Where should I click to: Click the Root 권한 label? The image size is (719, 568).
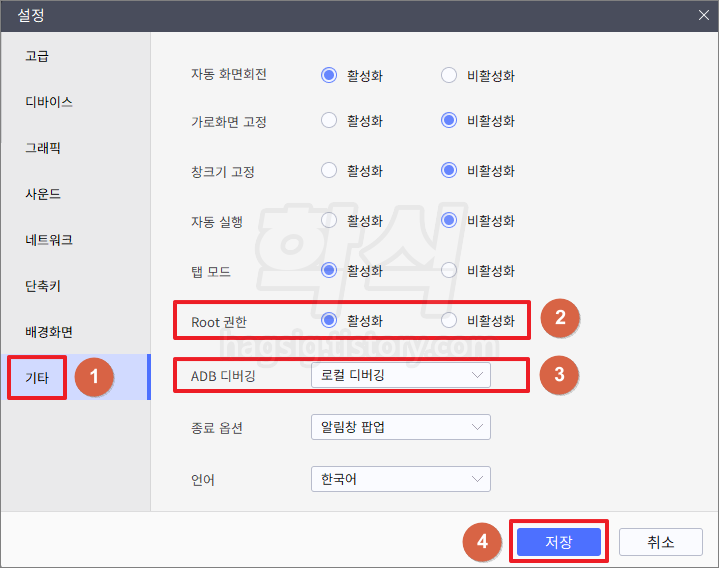coord(219,322)
